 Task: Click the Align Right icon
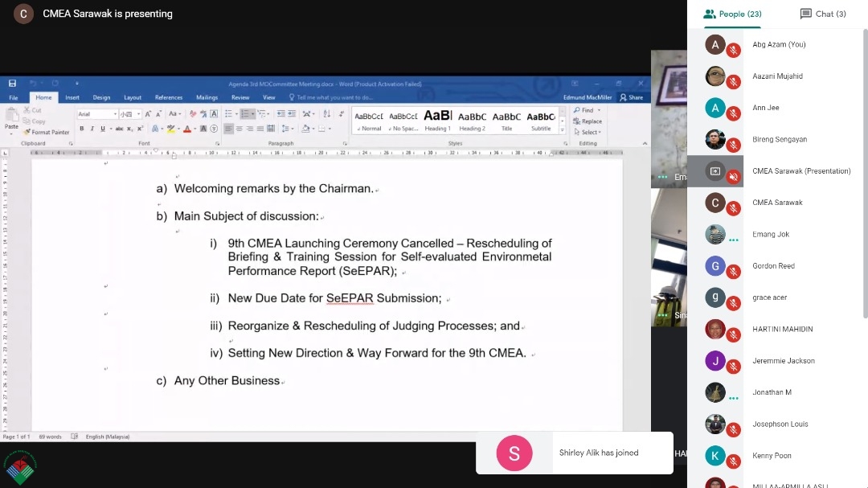[x=250, y=129]
